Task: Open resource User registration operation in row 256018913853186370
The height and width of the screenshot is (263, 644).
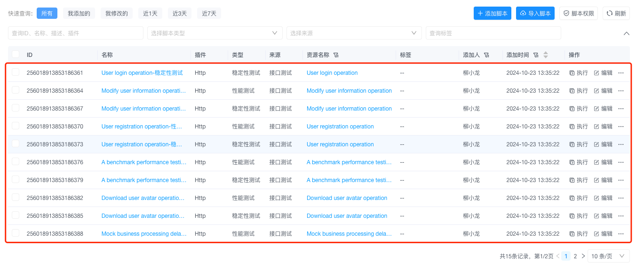Action: coord(340,127)
